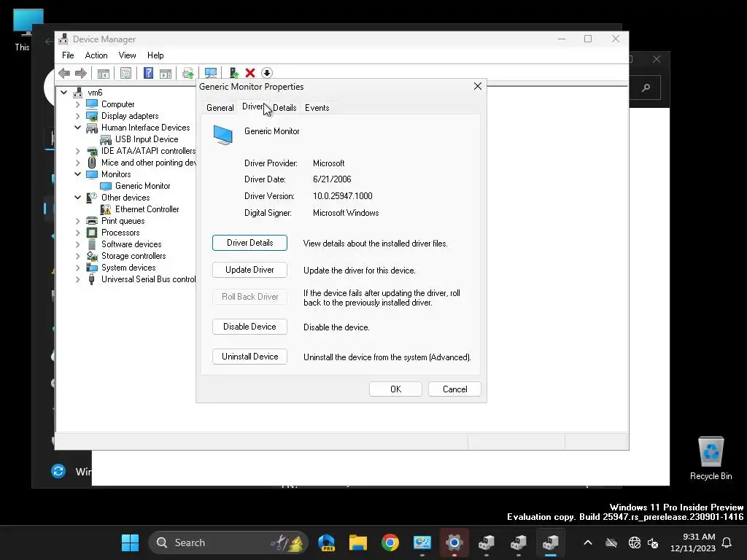This screenshot has width=747, height=560.
Task: Open Microsoft Edge Preview from the taskbar
Action: [326, 542]
